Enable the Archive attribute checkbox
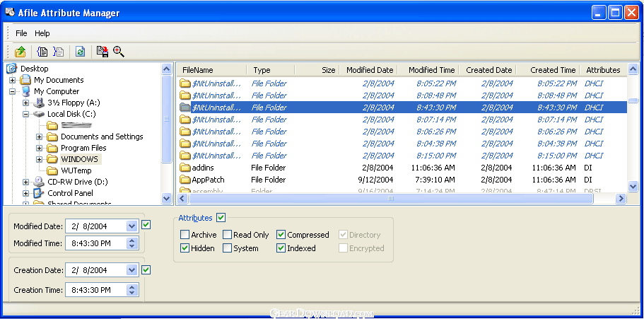644x319 pixels. click(185, 235)
